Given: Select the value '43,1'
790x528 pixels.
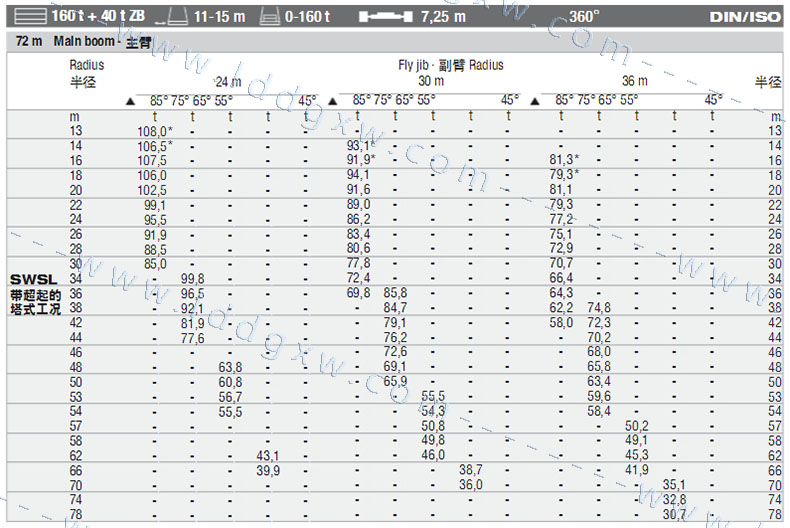Looking at the screenshot, I should pyautogui.click(x=268, y=456).
